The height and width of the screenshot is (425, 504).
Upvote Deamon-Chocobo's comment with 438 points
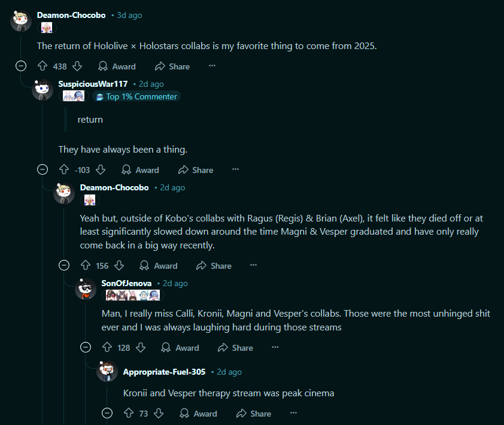tap(42, 66)
